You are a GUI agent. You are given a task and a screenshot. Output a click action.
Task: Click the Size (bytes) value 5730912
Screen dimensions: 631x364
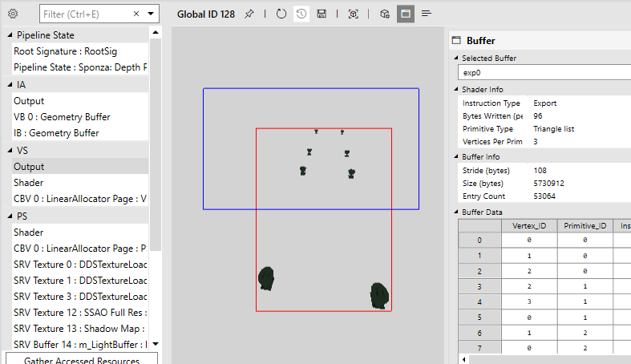coord(549,184)
